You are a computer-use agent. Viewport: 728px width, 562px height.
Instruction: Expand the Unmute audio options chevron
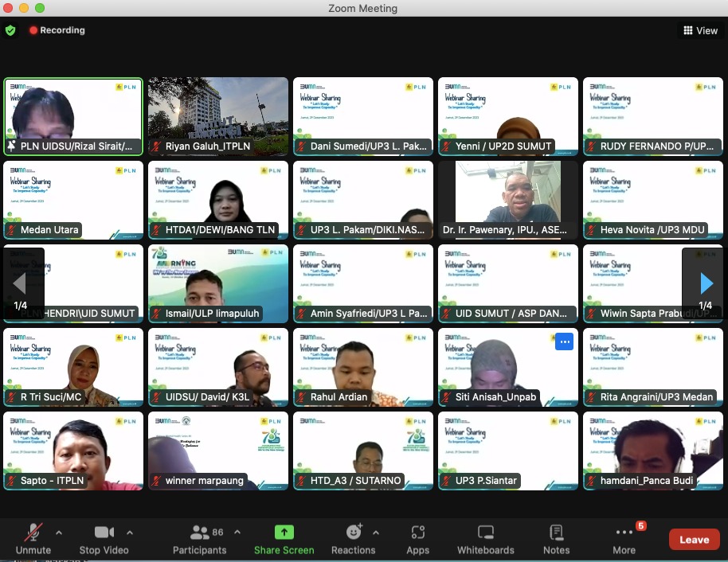57,534
